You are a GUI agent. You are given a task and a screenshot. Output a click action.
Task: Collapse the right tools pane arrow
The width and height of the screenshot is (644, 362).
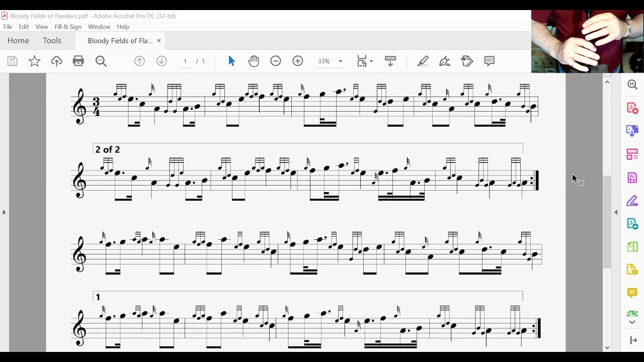pos(616,212)
